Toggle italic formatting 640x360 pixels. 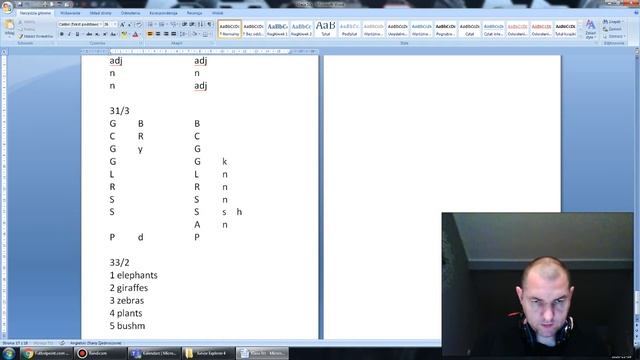click(x=69, y=34)
